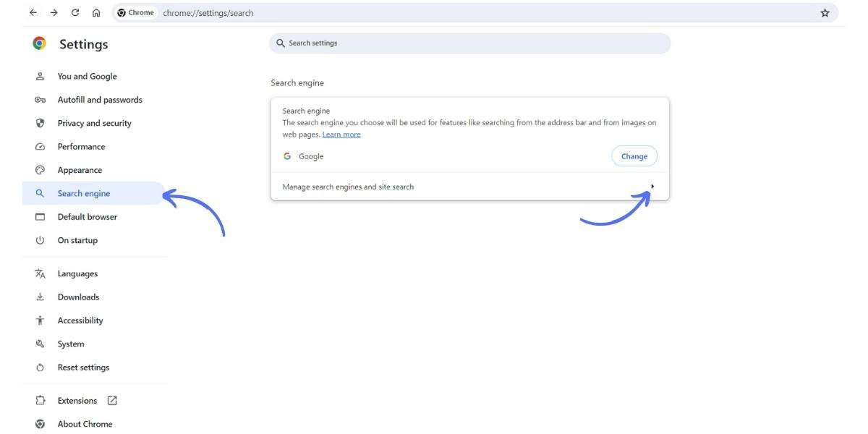Viewport: 868px width, 434px height.
Task: Open the Downloads settings
Action: (x=79, y=297)
